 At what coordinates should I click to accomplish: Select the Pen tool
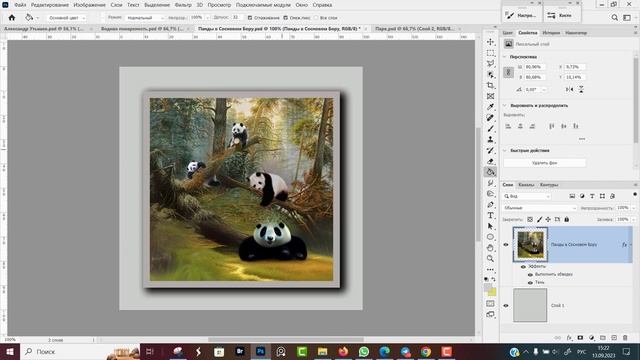point(490,204)
